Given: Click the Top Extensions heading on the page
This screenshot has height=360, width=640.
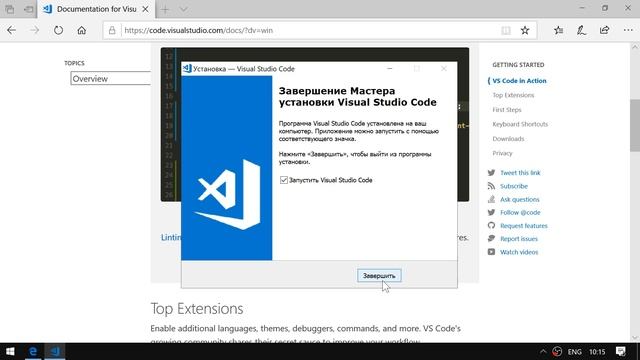Looking at the screenshot, I should pos(197,309).
